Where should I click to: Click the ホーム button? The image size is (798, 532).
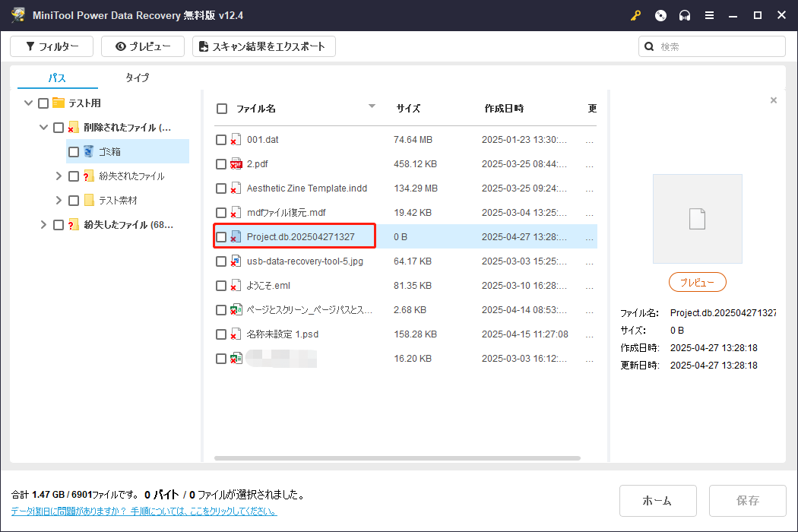[x=657, y=500]
